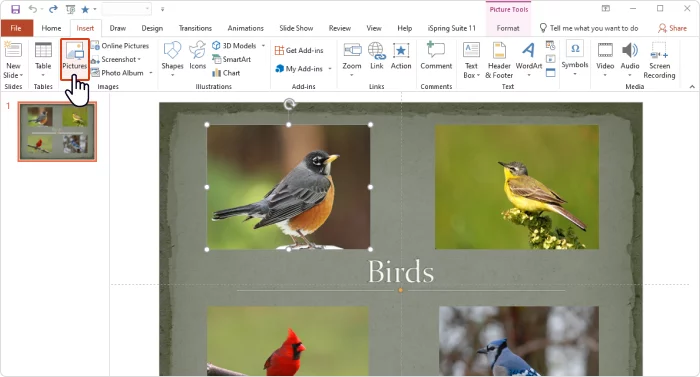Insert a Video
This screenshot has width=700, height=377.
click(x=605, y=60)
